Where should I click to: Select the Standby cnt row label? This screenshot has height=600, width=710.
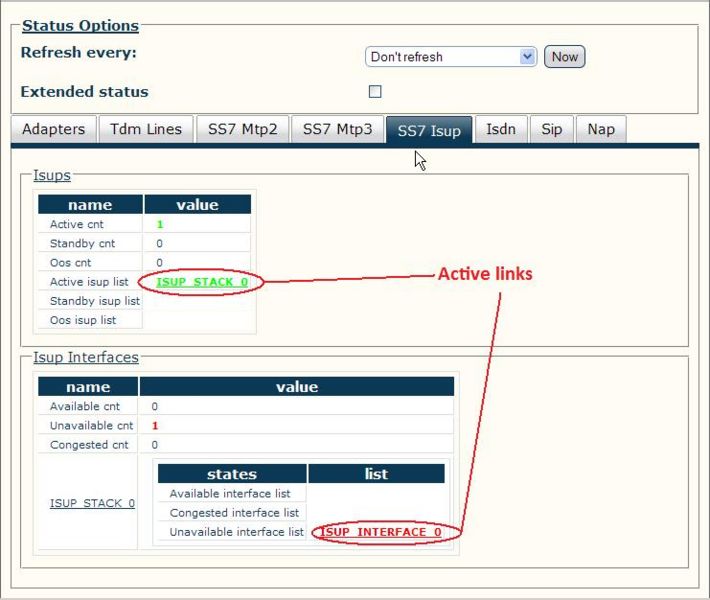(x=82, y=244)
